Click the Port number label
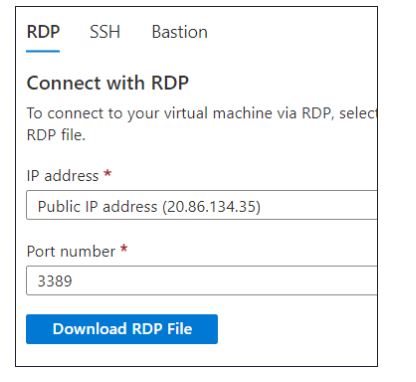 (71, 251)
